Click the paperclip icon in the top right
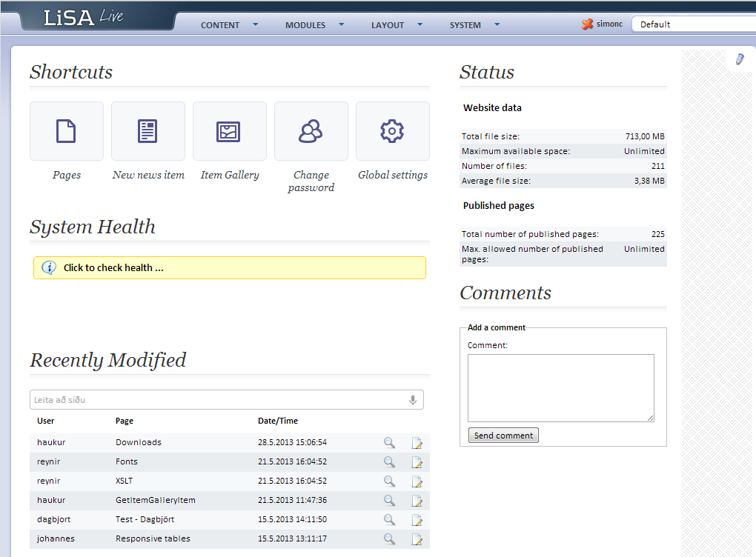 pyautogui.click(x=739, y=59)
